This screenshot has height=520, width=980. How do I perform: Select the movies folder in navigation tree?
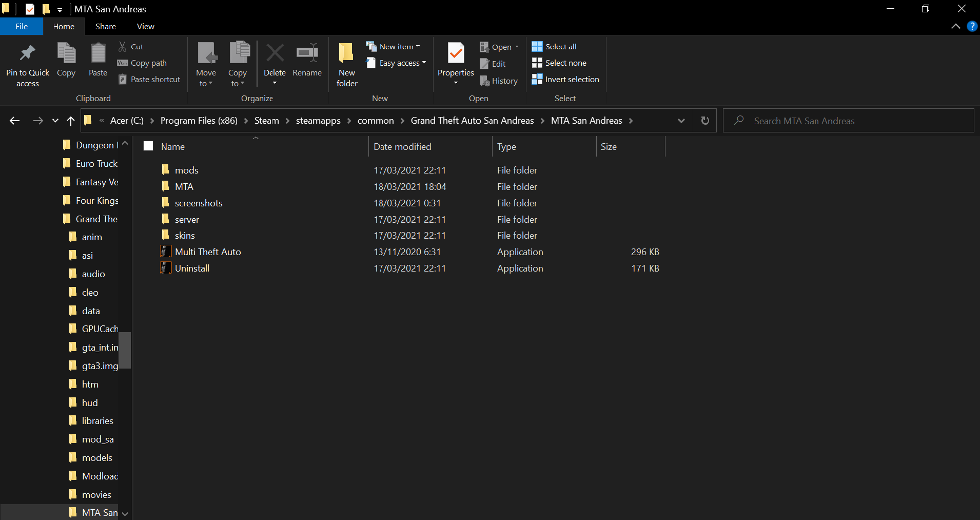(96, 495)
